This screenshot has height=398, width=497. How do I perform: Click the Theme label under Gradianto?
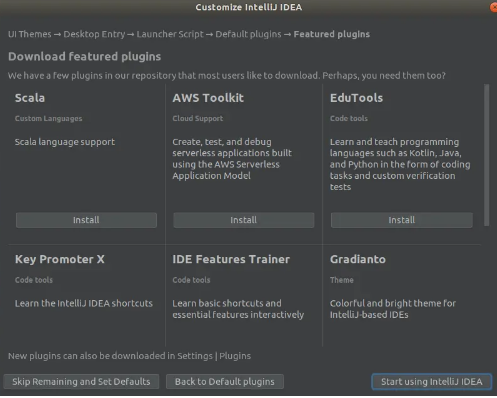pos(342,280)
